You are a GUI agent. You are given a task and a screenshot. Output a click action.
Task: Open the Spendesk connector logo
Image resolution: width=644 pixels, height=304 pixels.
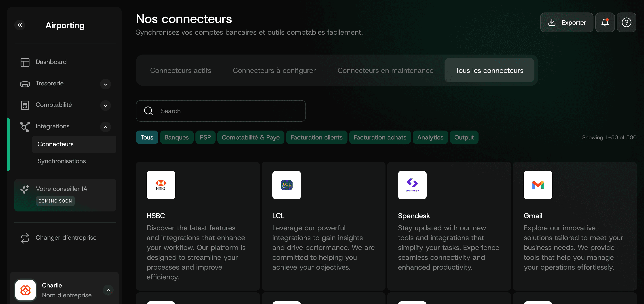[412, 185]
